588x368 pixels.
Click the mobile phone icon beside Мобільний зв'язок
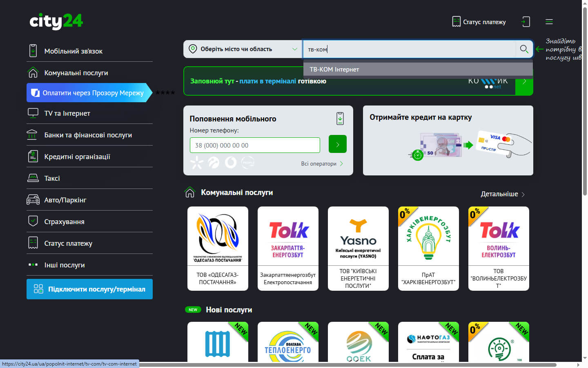[x=33, y=51]
